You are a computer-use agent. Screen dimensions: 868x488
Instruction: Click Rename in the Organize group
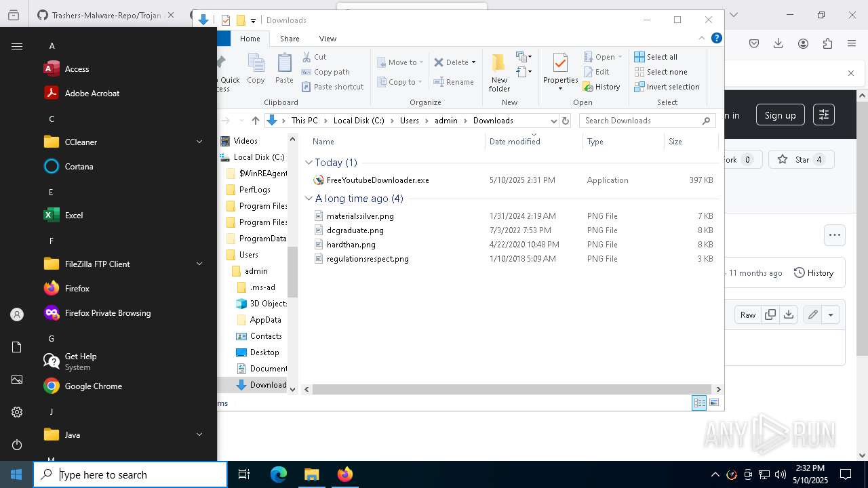click(x=454, y=82)
